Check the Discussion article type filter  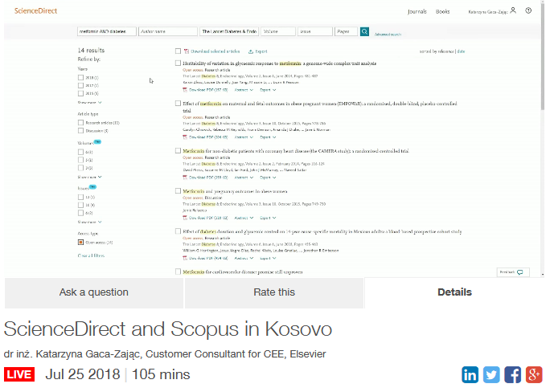[x=80, y=131]
